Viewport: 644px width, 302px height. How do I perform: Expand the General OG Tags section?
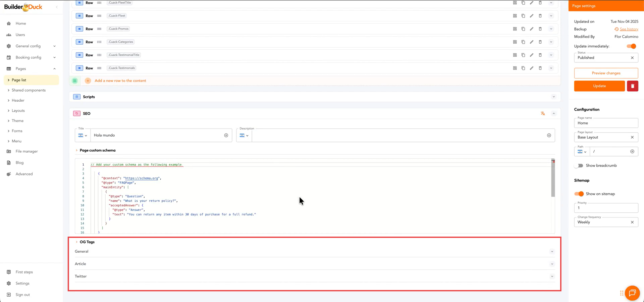[x=552, y=252]
